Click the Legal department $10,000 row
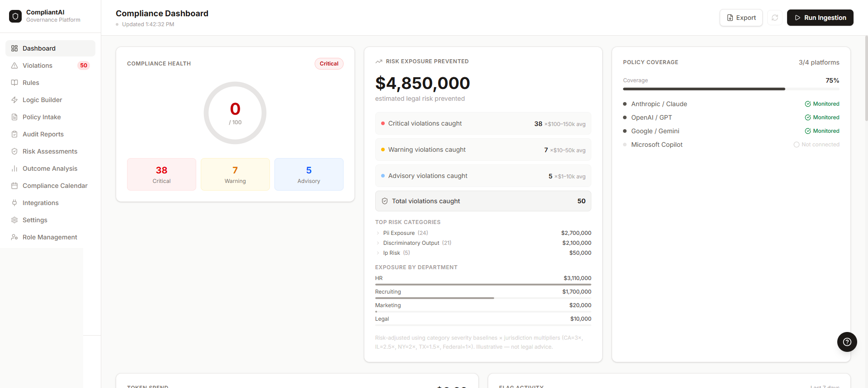 pyautogui.click(x=483, y=320)
